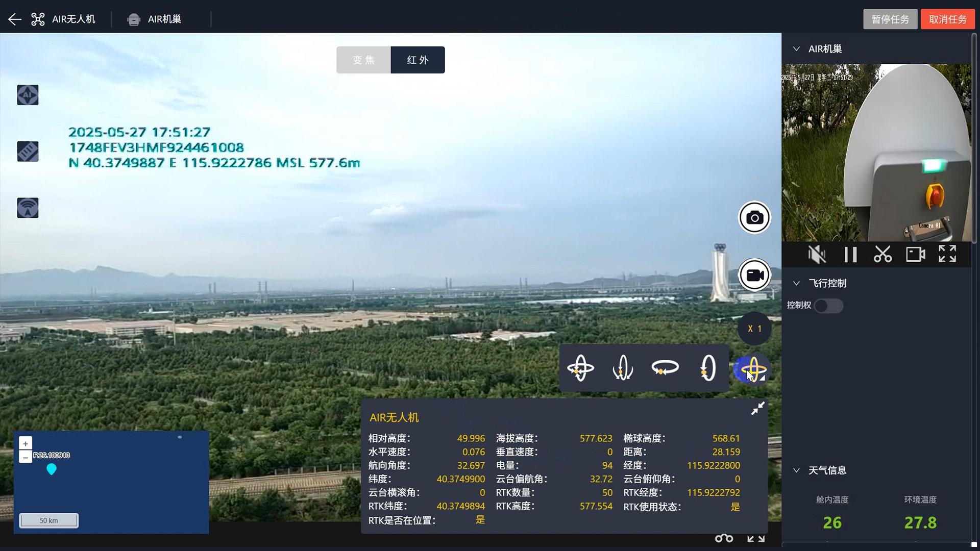The width and height of the screenshot is (980, 551).
Task: Open the AIR无人机 tab label
Action: point(73,19)
